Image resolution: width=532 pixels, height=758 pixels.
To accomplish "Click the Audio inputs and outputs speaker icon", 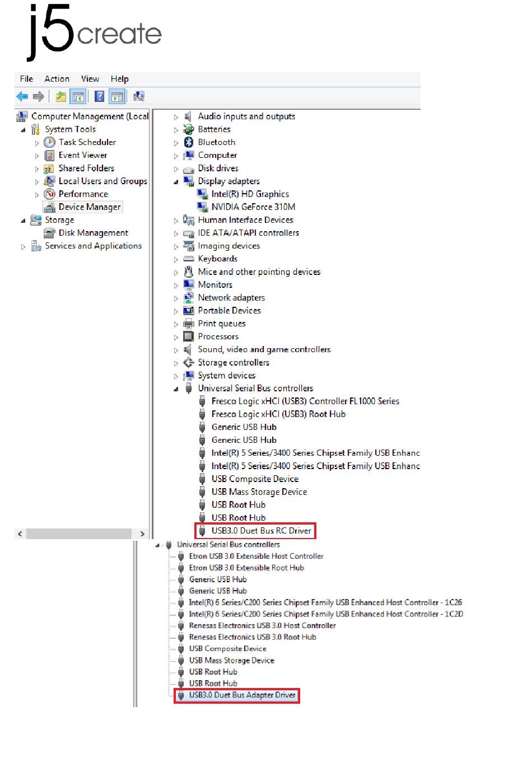I will 189,116.
